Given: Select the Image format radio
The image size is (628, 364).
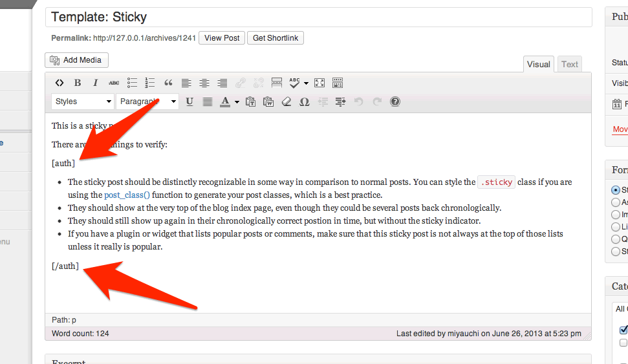Looking at the screenshot, I should click(x=616, y=215).
